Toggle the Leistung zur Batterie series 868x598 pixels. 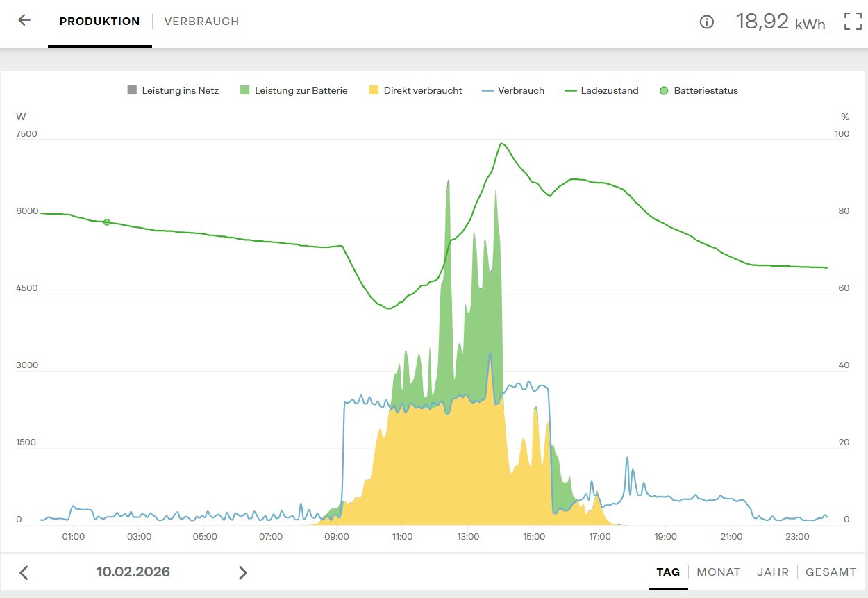pyautogui.click(x=294, y=90)
